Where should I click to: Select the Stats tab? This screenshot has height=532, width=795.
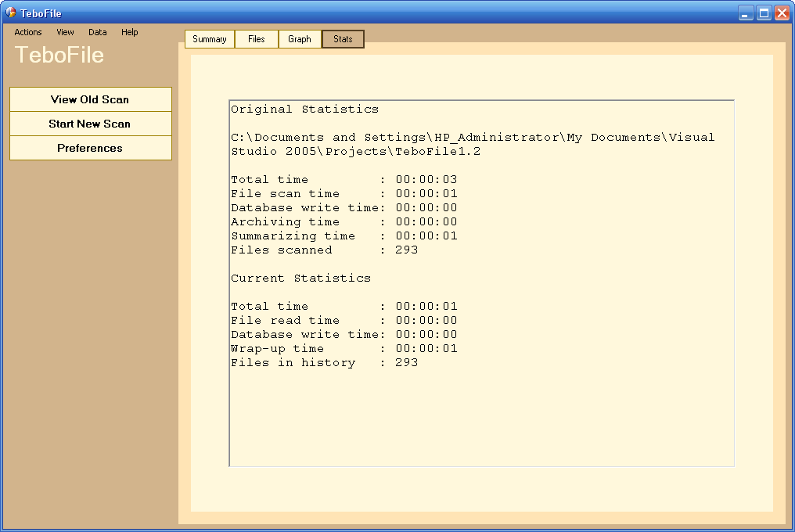tap(343, 39)
